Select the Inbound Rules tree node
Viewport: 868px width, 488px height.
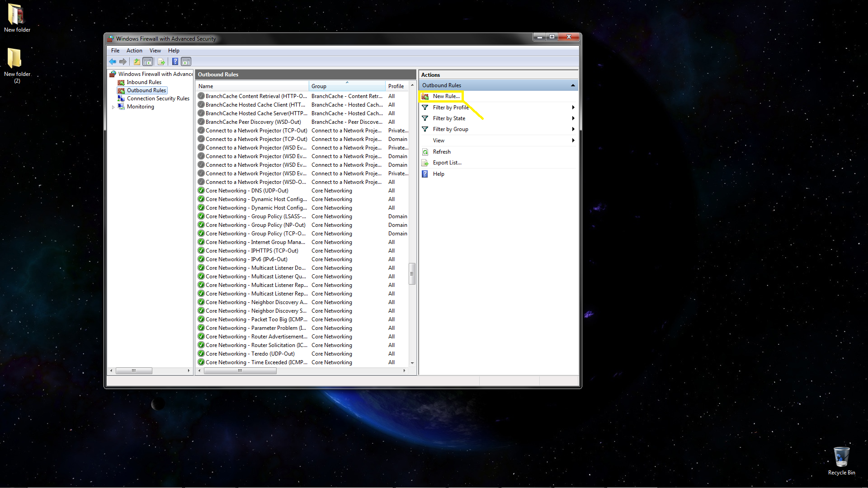[x=144, y=82]
